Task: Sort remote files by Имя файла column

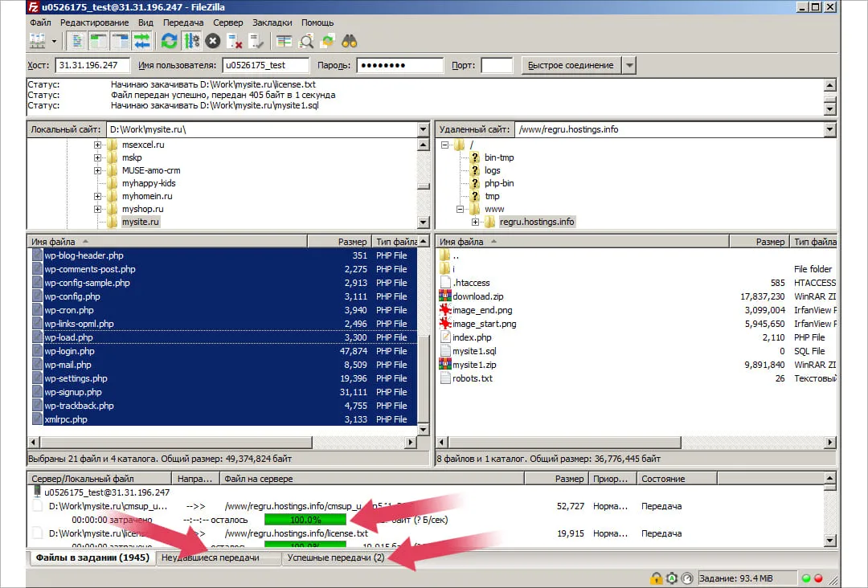Action: [583, 242]
